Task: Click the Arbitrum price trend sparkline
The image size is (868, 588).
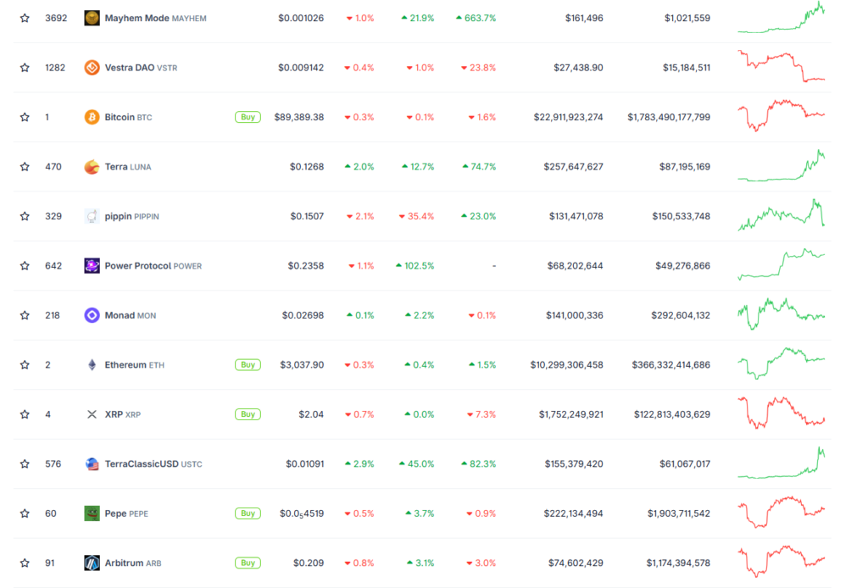Action: pos(781,561)
